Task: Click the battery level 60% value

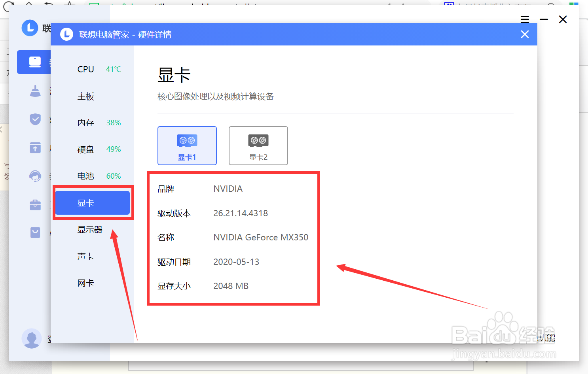Action: (x=114, y=176)
